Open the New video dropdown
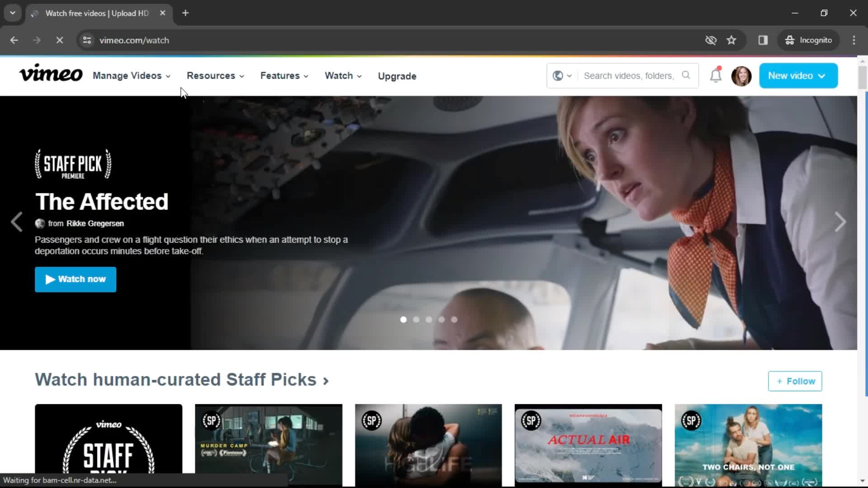 pos(798,76)
